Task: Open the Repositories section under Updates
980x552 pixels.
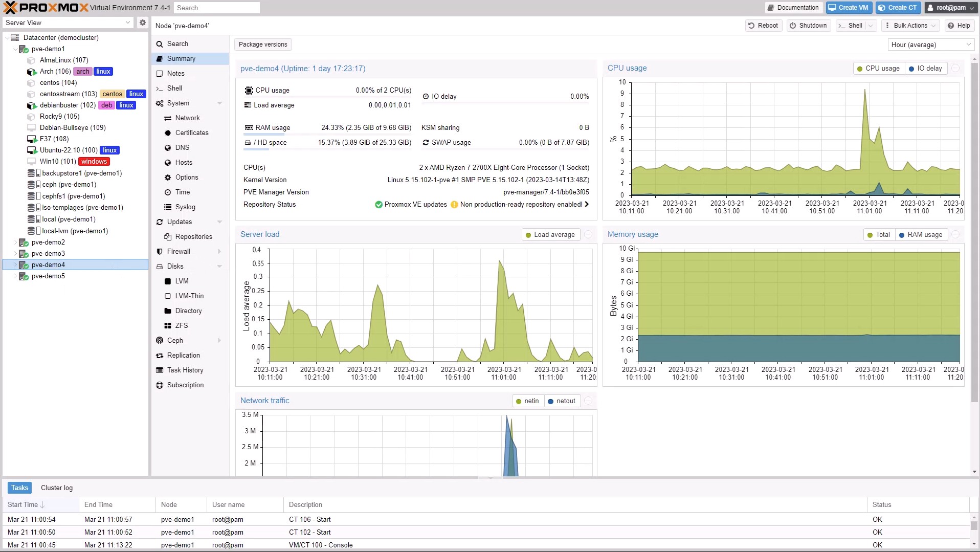Action: coord(194,236)
